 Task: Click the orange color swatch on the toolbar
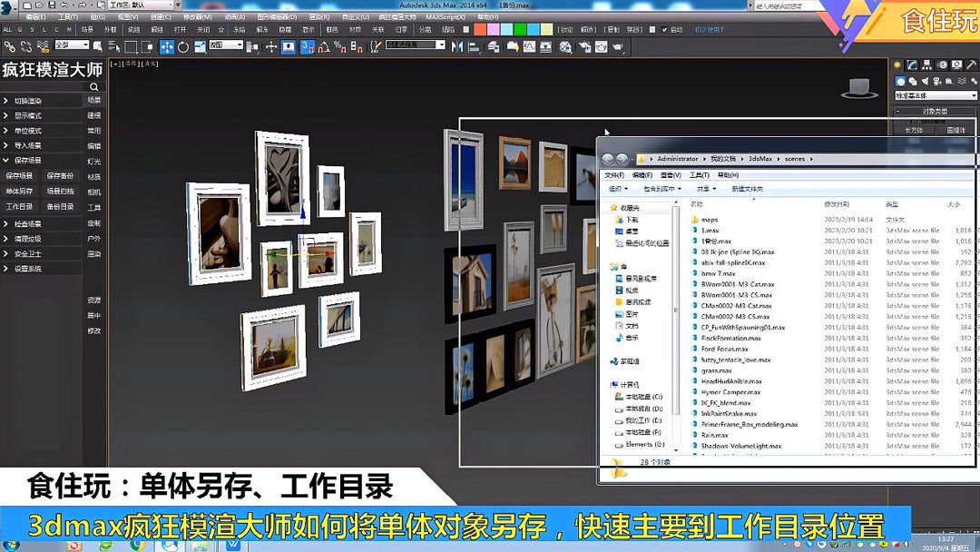(x=480, y=29)
